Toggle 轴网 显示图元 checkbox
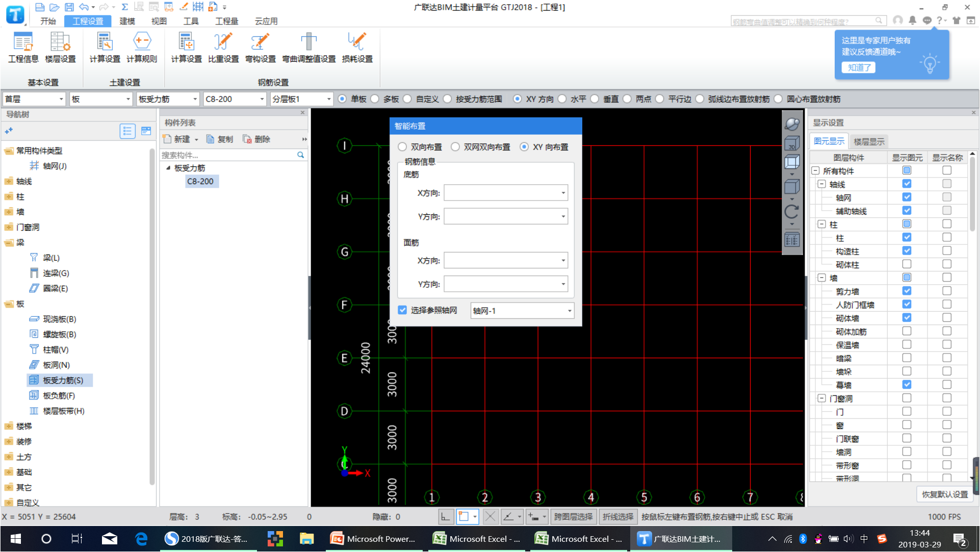 [x=907, y=197]
